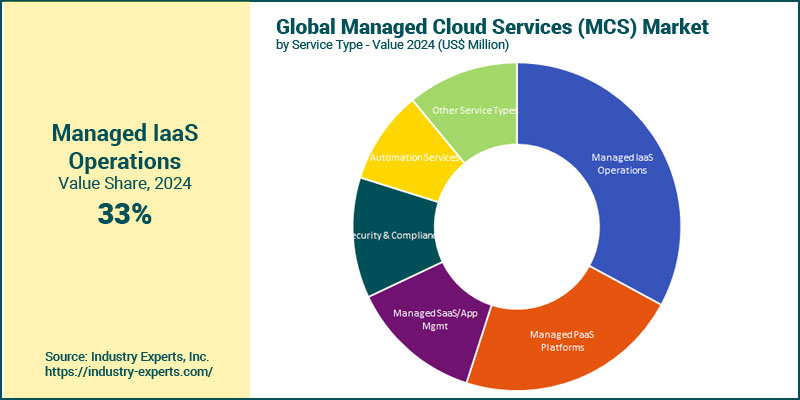Click the 'Managed PaaS Platforms' data label text

point(560,340)
